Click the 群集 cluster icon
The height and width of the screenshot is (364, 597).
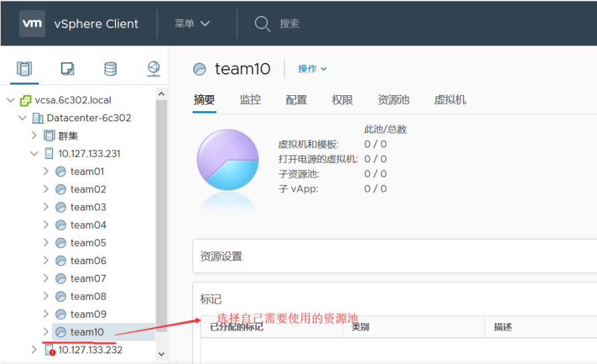coord(50,136)
